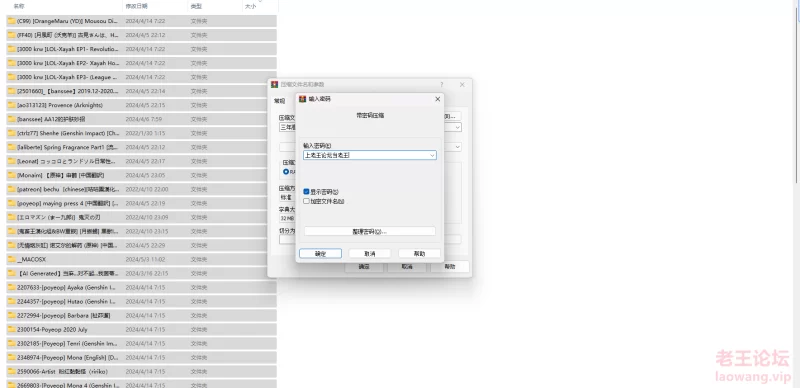
Task: Expand the profile dropdown below archive name
Action: point(457,147)
